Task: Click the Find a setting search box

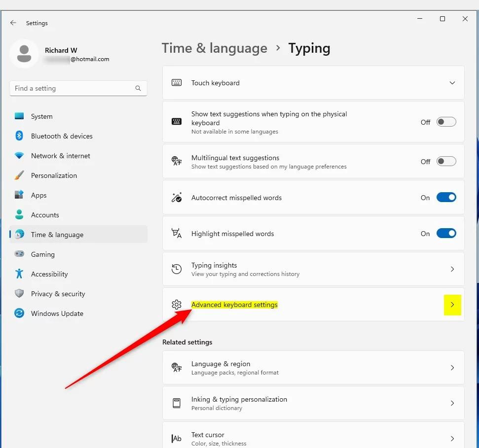Action: tap(74, 88)
